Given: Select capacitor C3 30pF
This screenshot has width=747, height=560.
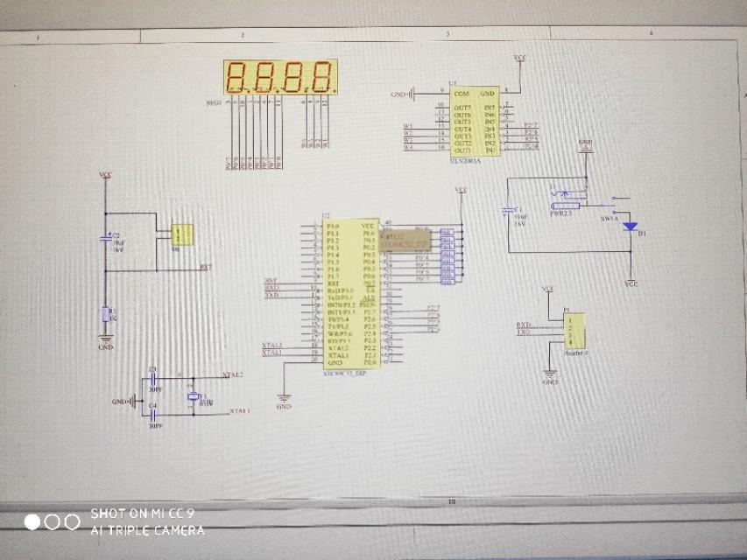Looking at the screenshot, I should tap(153, 379).
